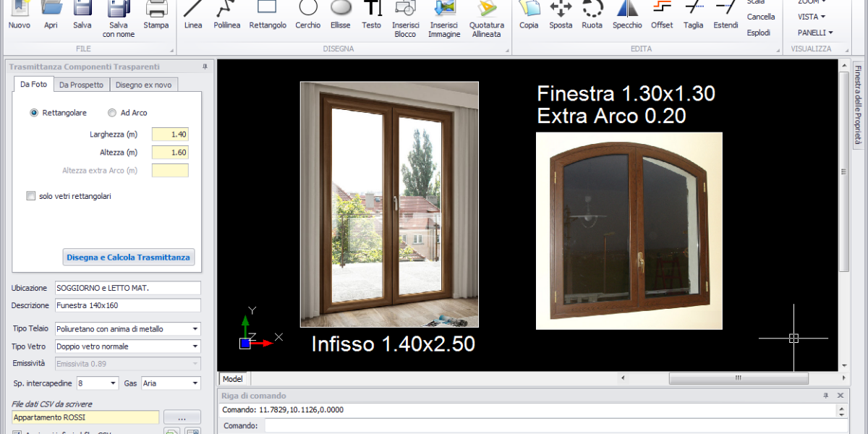Screen dimensions: 868x434
Task: Use the Specchio mirror tool
Action: pos(627,14)
